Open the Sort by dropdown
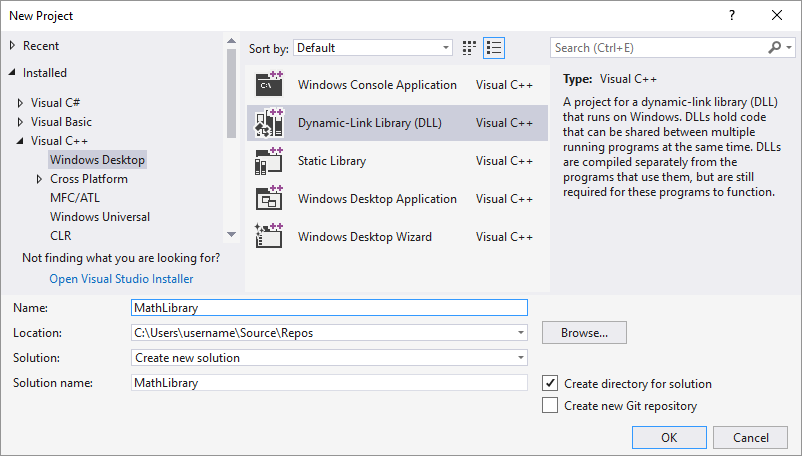This screenshot has width=802, height=456. point(373,48)
